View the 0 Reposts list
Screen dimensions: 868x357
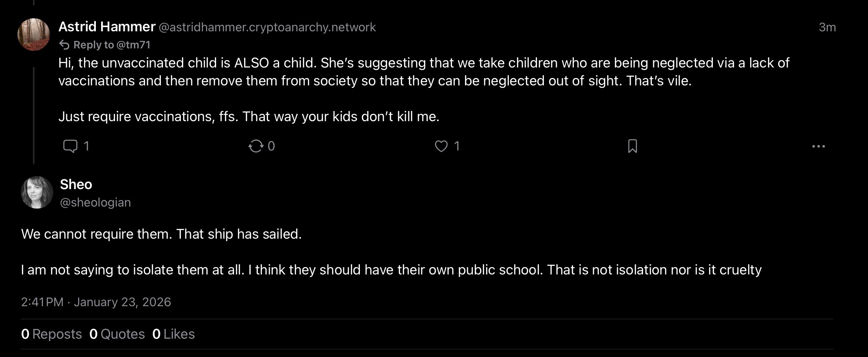(52, 334)
